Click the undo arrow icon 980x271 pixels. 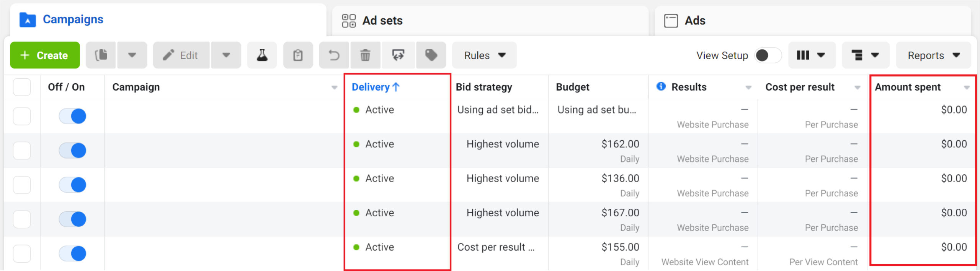pyautogui.click(x=334, y=55)
